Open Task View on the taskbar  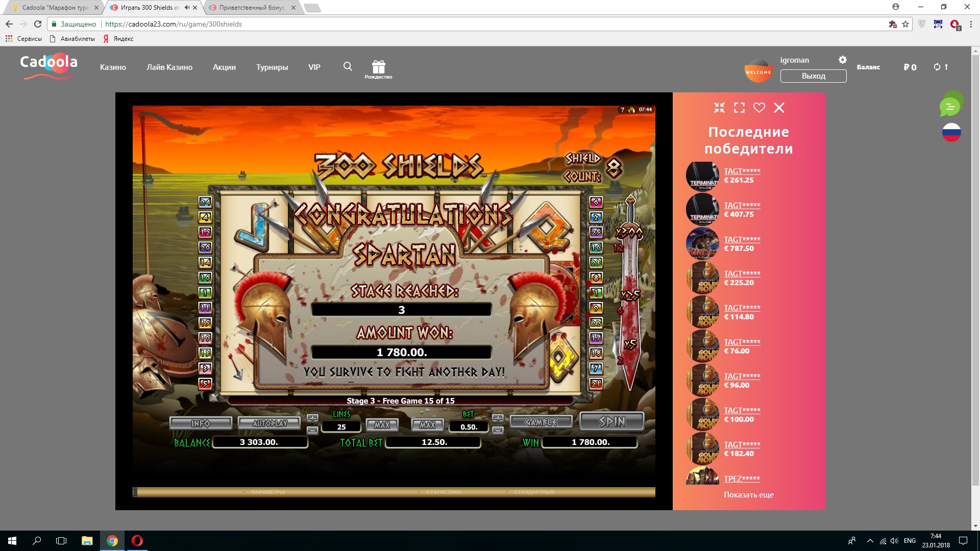pos(61,541)
